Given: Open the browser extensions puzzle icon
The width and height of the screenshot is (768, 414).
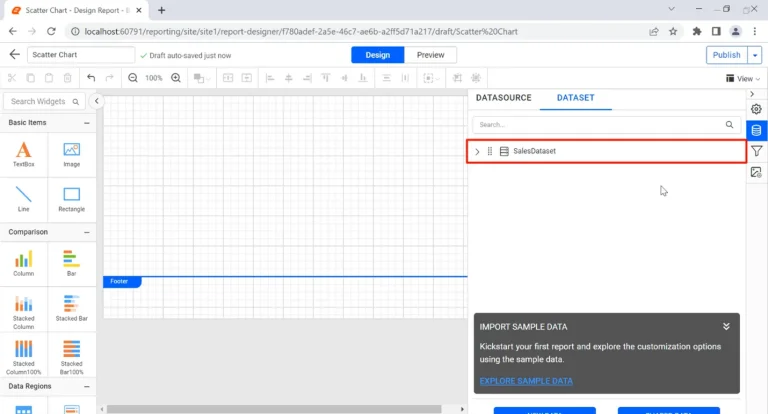Looking at the screenshot, I should 696,31.
